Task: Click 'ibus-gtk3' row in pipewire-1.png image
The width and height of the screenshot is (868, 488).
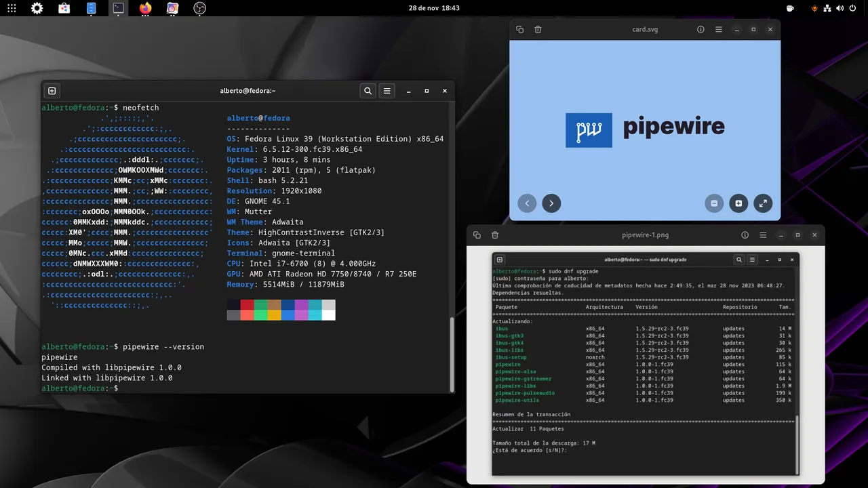Action: pos(643,335)
